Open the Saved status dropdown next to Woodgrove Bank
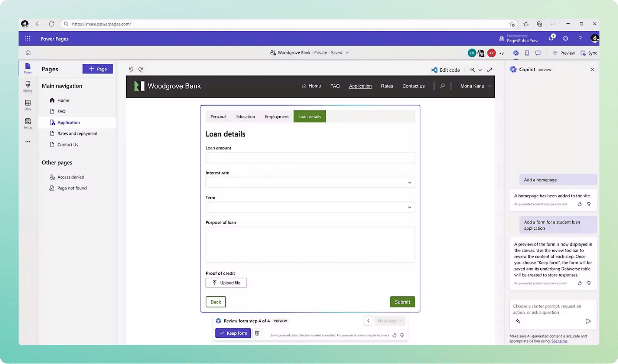The height and width of the screenshot is (364, 618). tap(347, 52)
